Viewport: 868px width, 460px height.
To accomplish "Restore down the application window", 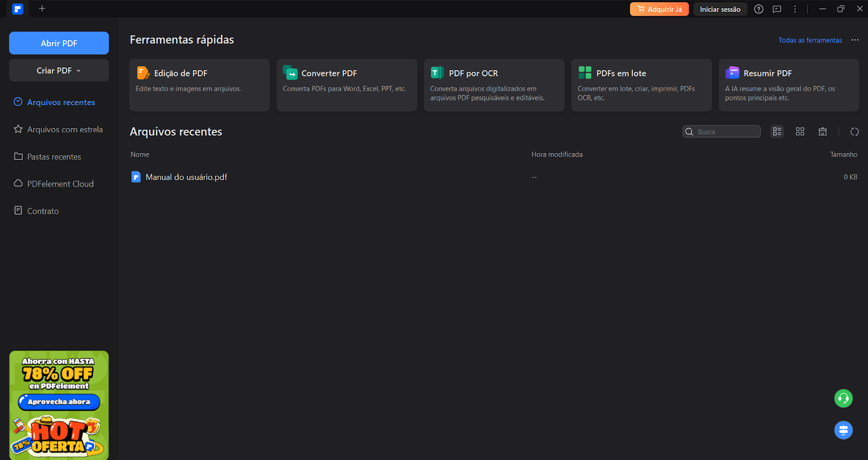I will [x=841, y=9].
